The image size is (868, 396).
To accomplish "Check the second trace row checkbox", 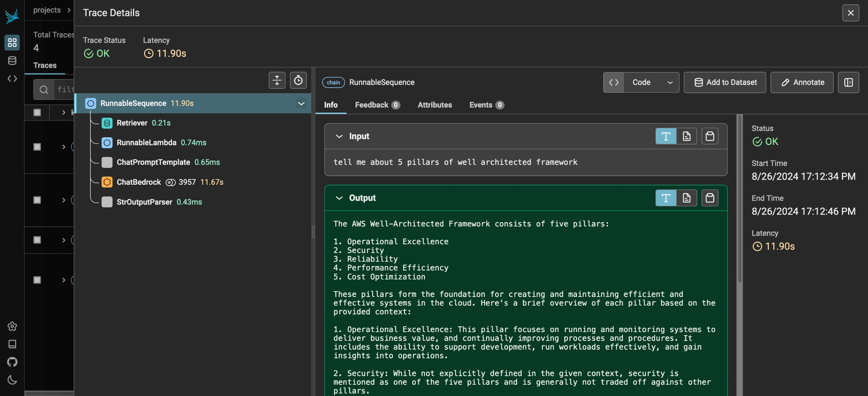I will point(37,147).
